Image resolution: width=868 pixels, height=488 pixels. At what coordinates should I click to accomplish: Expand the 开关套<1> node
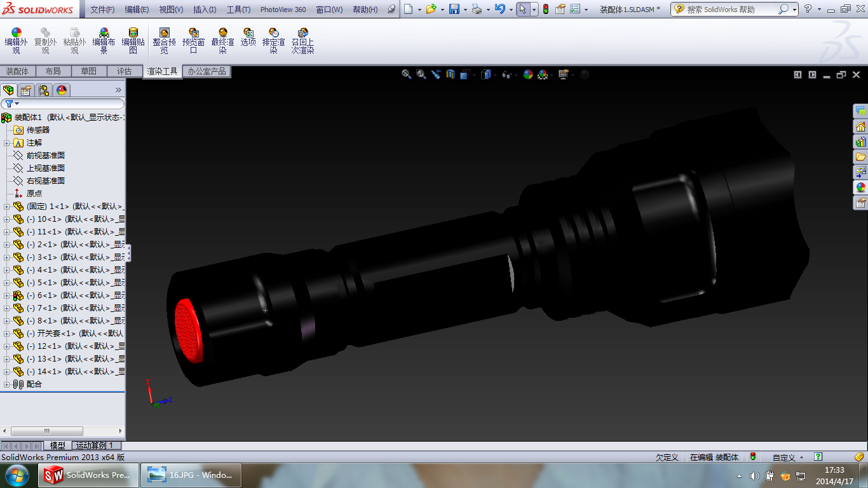pos(7,334)
